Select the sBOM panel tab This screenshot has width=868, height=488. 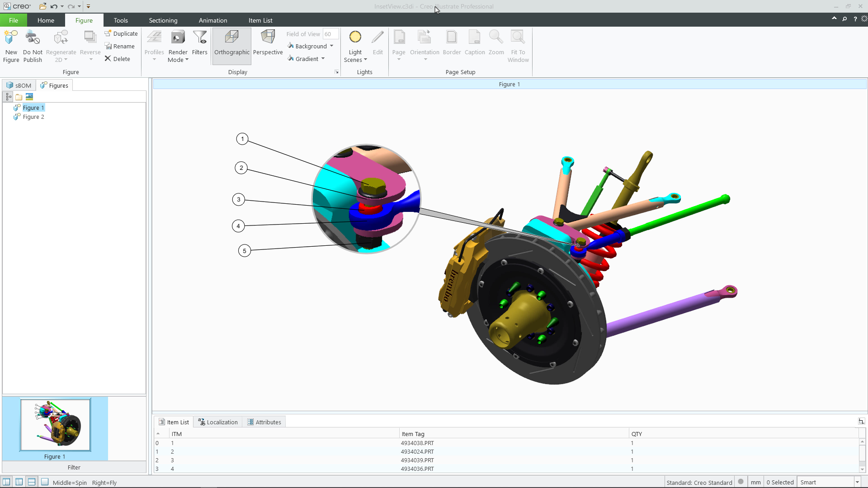(x=19, y=85)
